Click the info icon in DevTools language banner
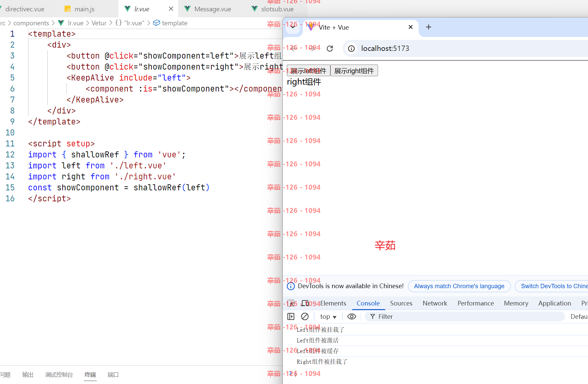The height and width of the screenshot is (384, 588). coord(291,286)
